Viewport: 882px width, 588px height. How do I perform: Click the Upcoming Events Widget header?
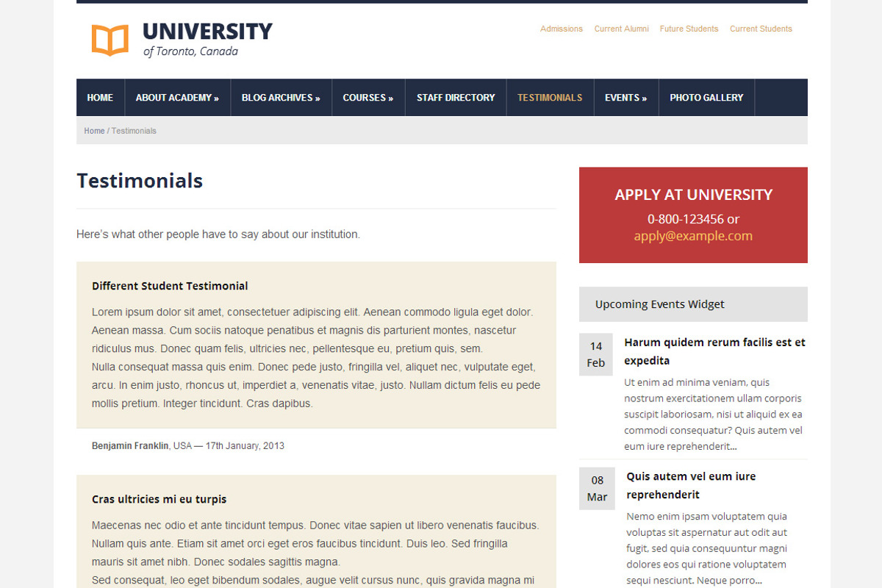tap(659, 304)
